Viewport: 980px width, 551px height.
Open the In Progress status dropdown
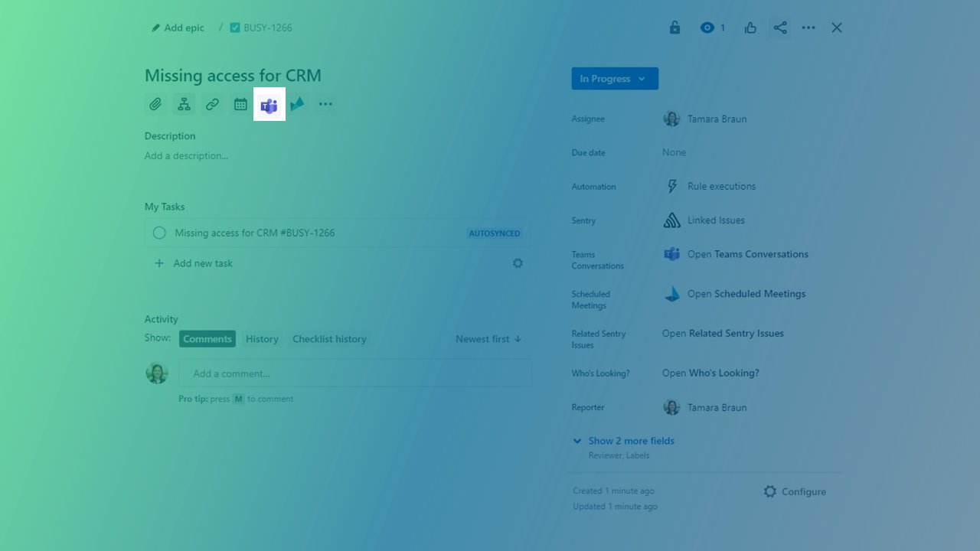(x=614, y=78)
